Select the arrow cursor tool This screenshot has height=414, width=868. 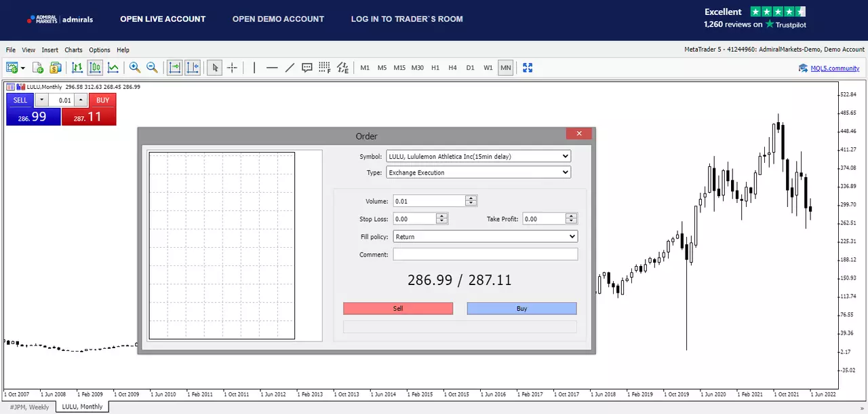(x=215, y=67)
